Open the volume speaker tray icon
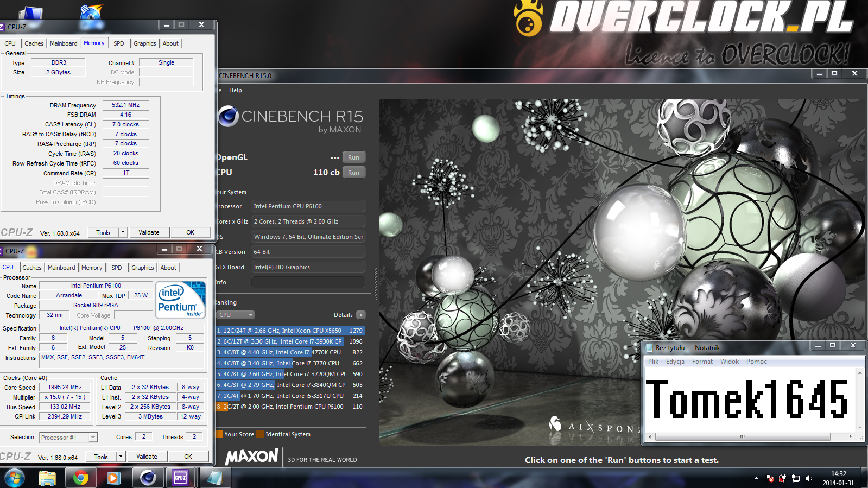The width and height of the screenshot is (868, 488). click(809, 478)
